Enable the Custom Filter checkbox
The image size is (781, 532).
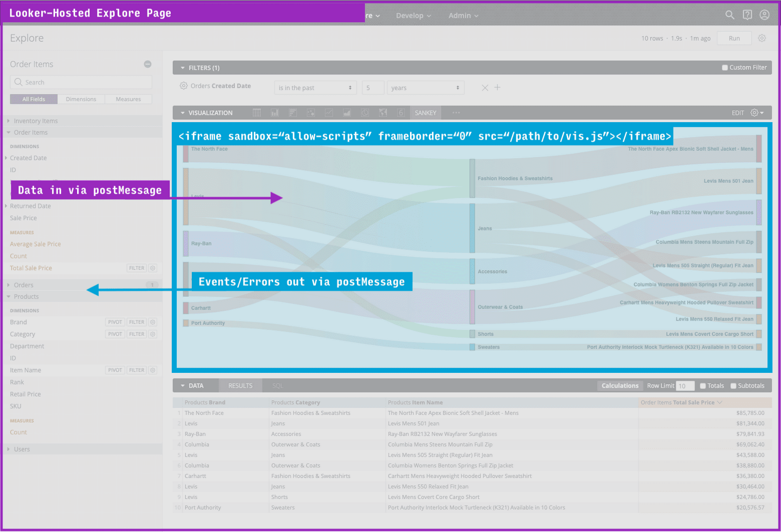[x=725, y=67]
